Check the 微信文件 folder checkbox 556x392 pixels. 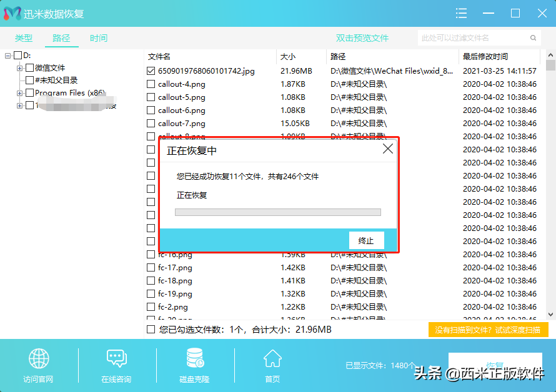click(x=30, y=67)
